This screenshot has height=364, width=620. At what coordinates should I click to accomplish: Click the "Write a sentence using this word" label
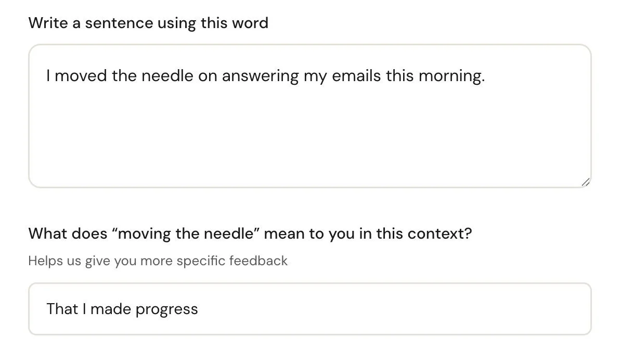click(148, 23)
